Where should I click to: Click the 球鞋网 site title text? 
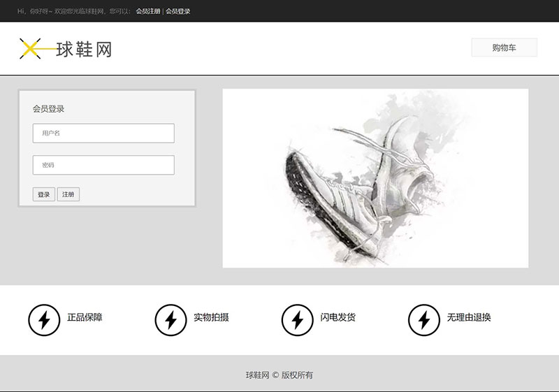[84, 49]
